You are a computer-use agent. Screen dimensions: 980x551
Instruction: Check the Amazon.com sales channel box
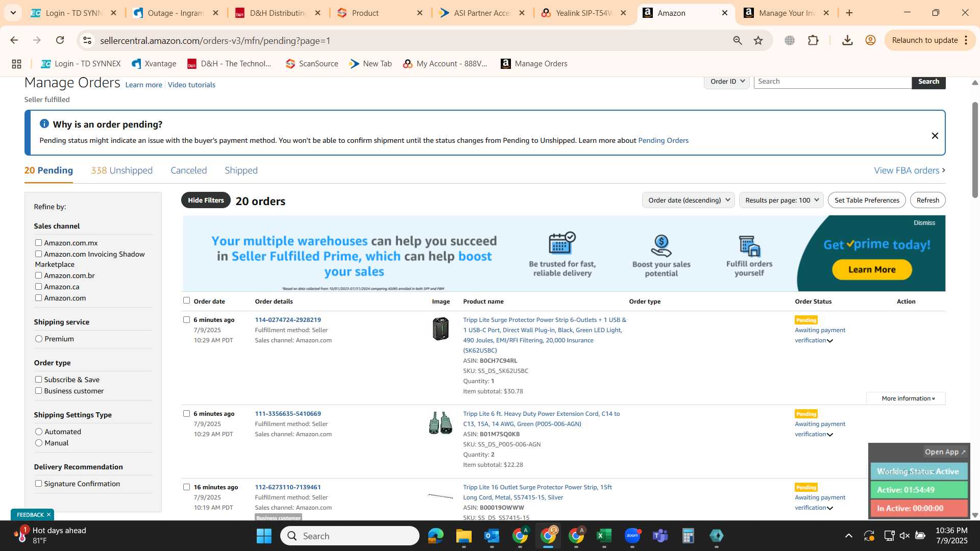pyautogui.click(x=38, y=298)
